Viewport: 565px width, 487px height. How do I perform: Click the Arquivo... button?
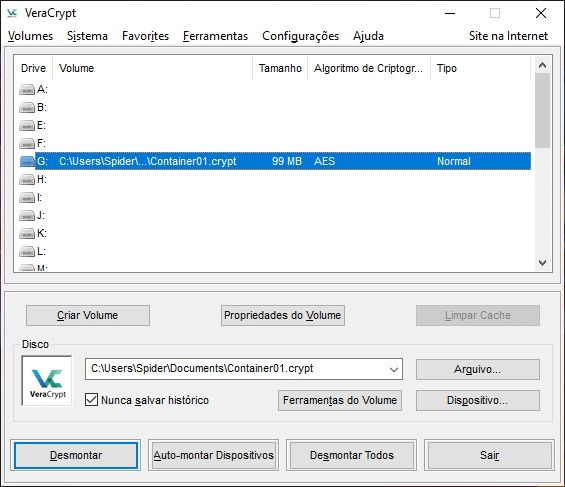coord(478,370)
